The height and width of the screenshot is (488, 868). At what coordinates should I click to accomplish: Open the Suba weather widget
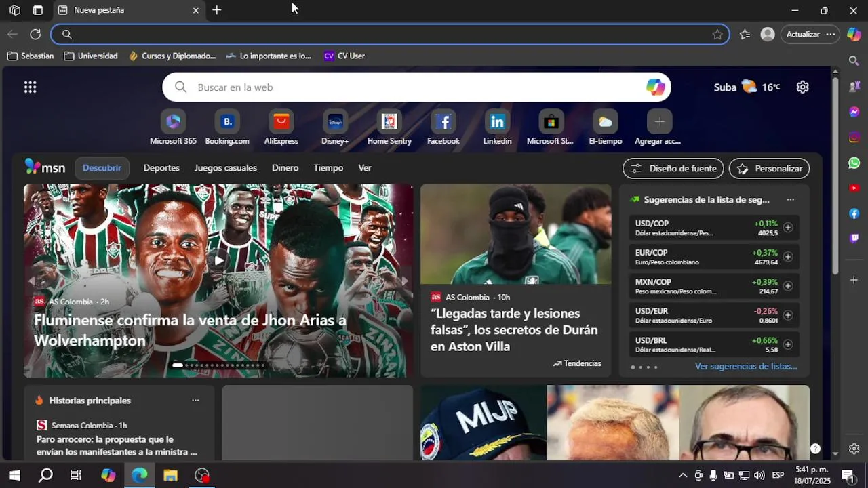pos(747,87)
